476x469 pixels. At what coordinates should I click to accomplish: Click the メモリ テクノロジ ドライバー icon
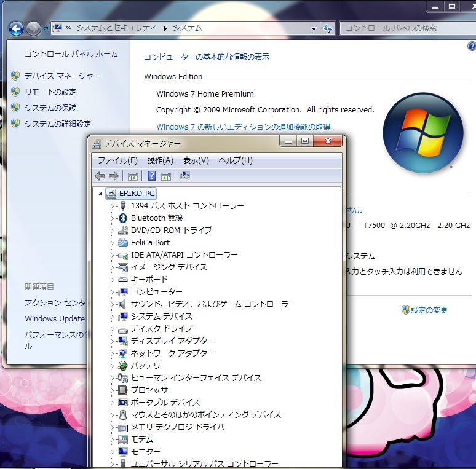(x=123, y=427)
